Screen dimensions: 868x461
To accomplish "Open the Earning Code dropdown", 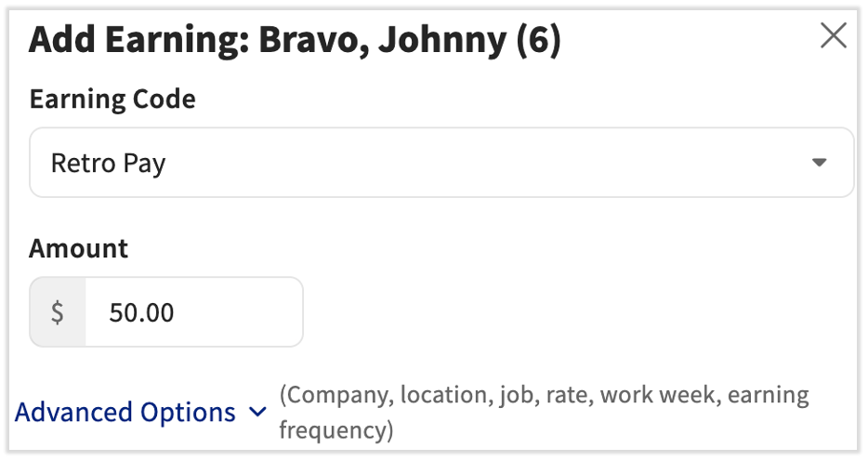I will pyautogui.click(x=441, y=163).
